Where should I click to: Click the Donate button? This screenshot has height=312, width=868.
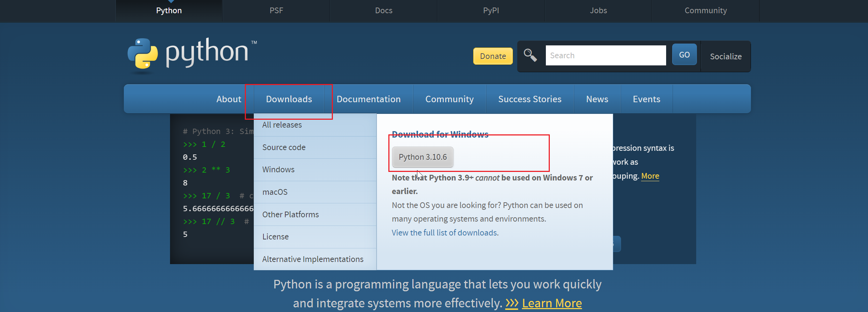[x=493, y=56]
